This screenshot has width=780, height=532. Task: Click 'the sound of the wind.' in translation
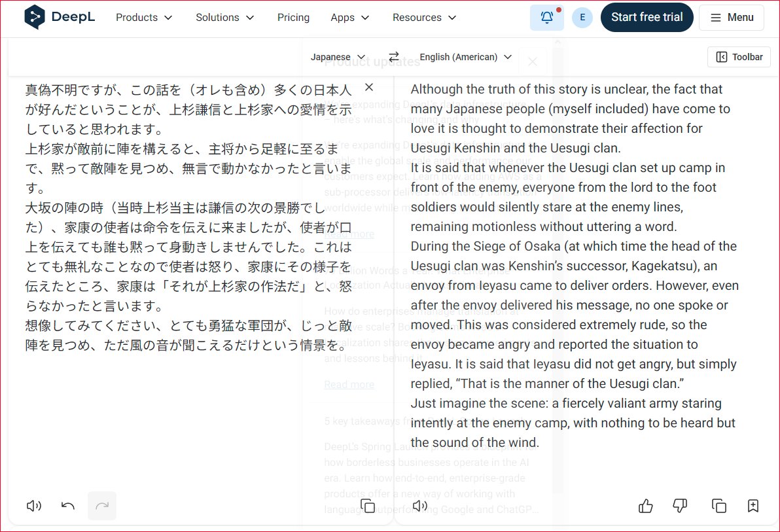(475, 442)
